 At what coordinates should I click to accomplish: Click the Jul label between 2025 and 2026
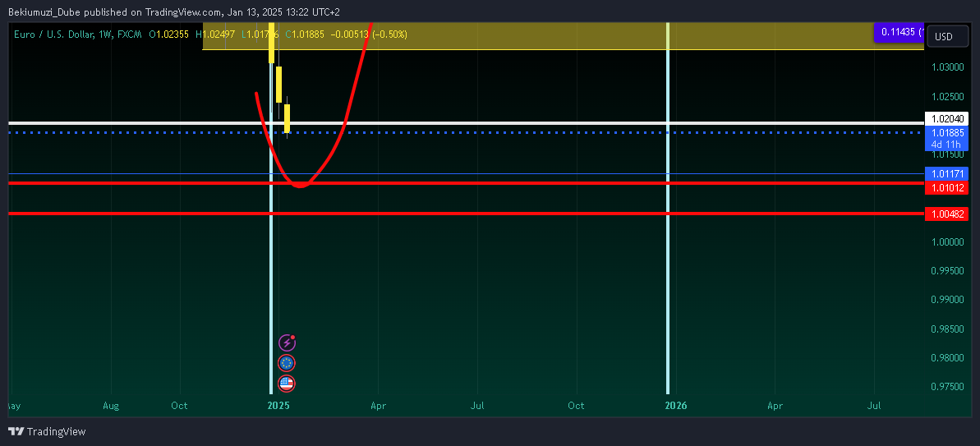(x=477, y=406)
